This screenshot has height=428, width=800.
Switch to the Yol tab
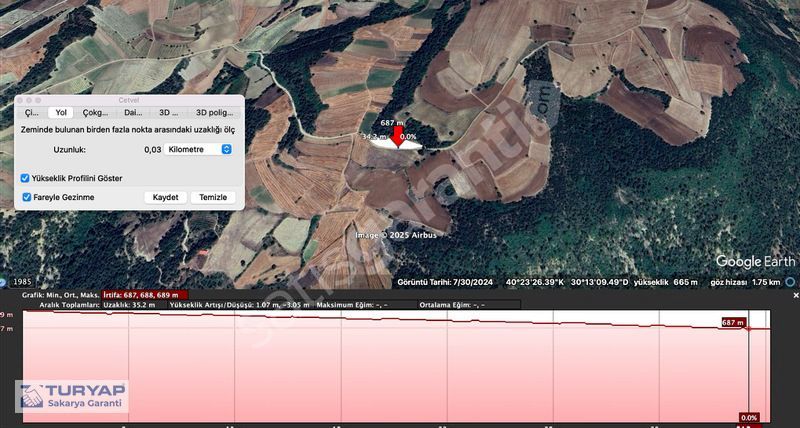[61, 113]
